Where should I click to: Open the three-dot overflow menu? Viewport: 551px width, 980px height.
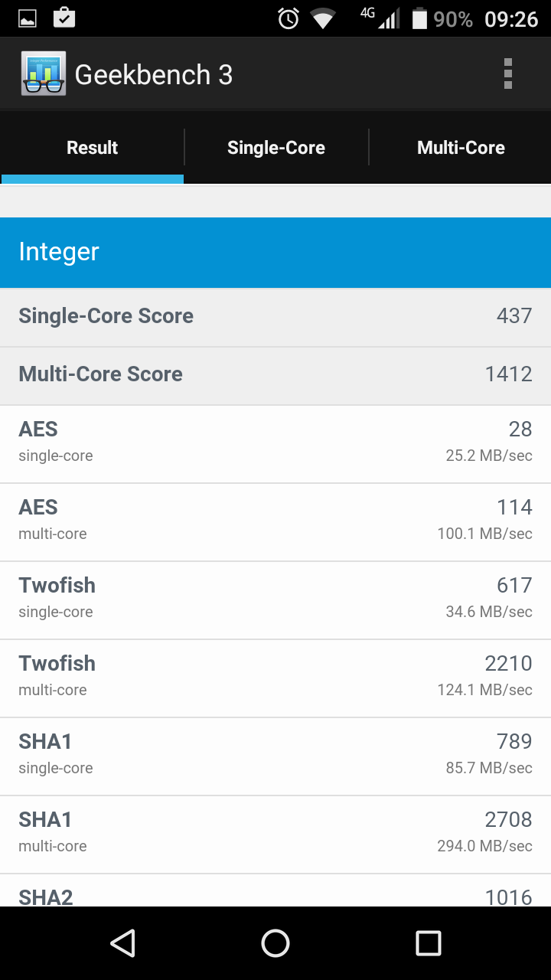tap(507, 74)
